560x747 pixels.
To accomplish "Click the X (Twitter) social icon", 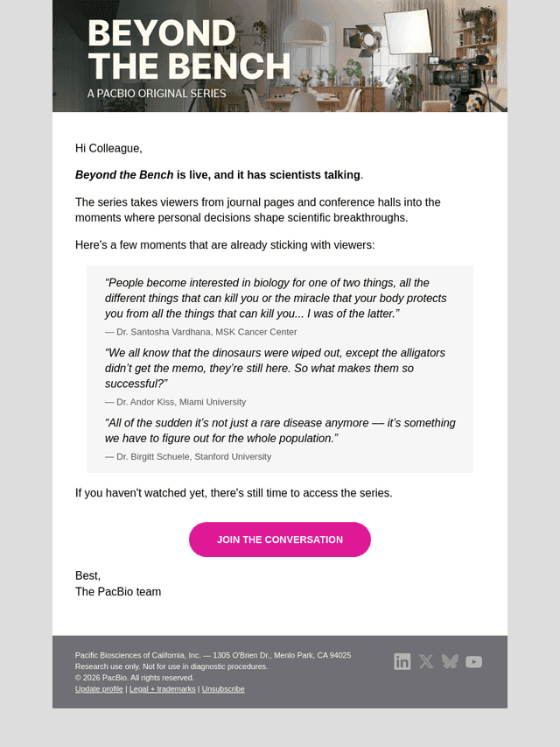I will (426, 662).
